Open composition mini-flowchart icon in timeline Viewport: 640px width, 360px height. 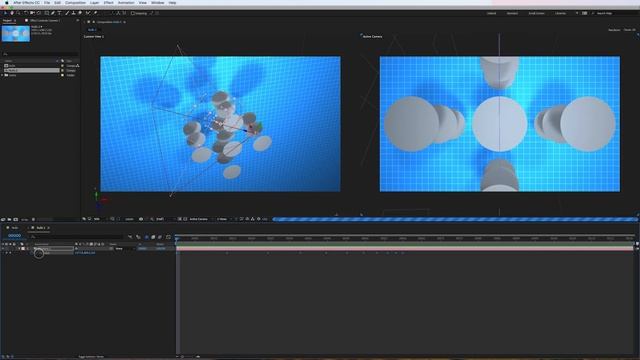click(x=130, y=237)
